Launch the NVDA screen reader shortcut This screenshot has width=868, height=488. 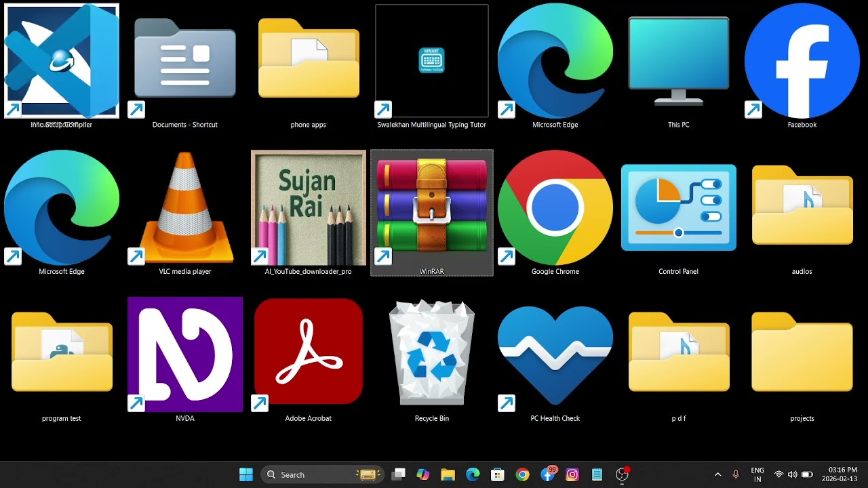pos(185,360)
